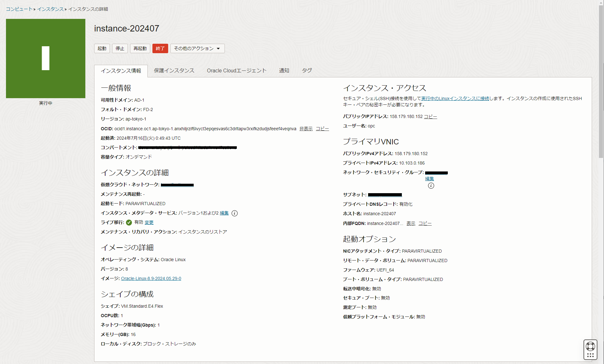Go to インスタンス breadcrumb link
Image resolution: width=604 pixels, height=364 pixels.
tap(50, 9)
